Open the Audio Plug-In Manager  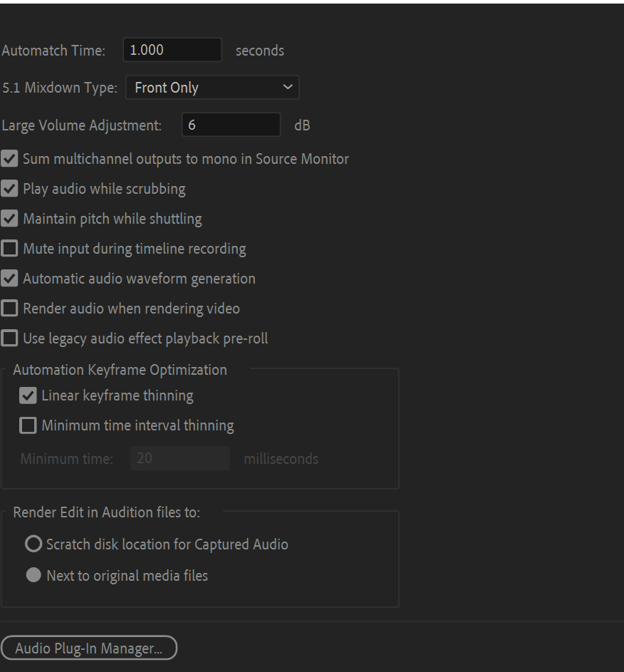[x=89, y=648]
